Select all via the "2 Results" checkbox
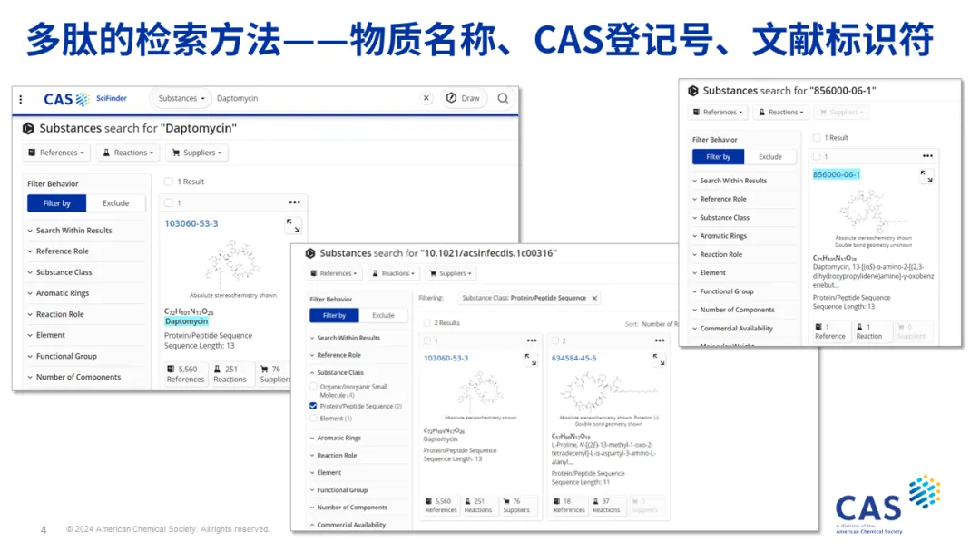Image resolution: width=980 pixels, height=552 pixels. pyautogui.click(x=426, y=323)
